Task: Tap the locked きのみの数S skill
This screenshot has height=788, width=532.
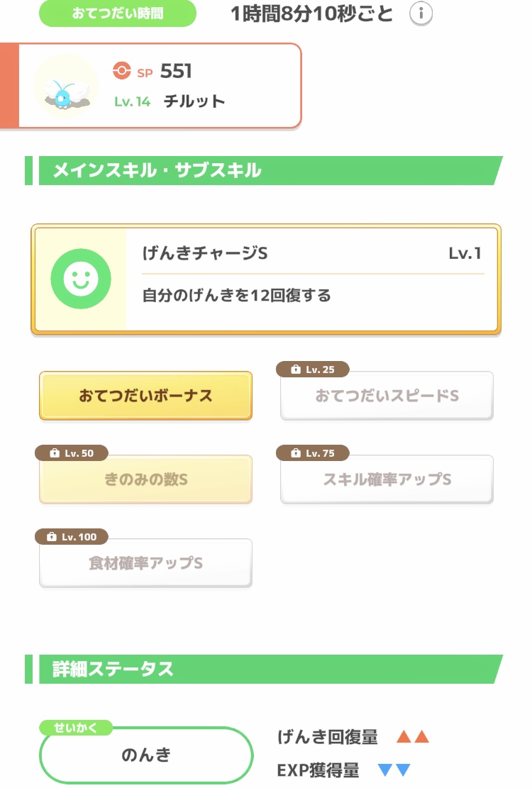Action: click(145, 479)
